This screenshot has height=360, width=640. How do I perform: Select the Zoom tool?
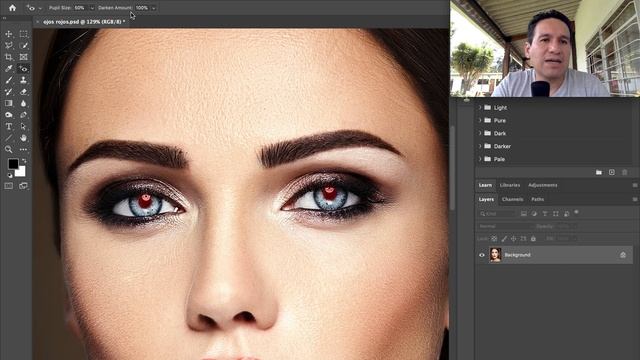[9, 149]
